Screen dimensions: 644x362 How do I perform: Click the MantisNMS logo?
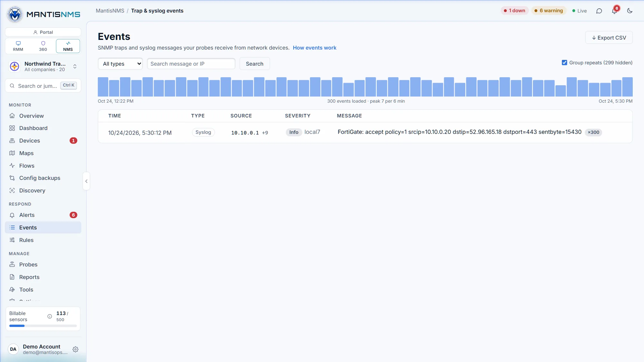pos(43,14)
